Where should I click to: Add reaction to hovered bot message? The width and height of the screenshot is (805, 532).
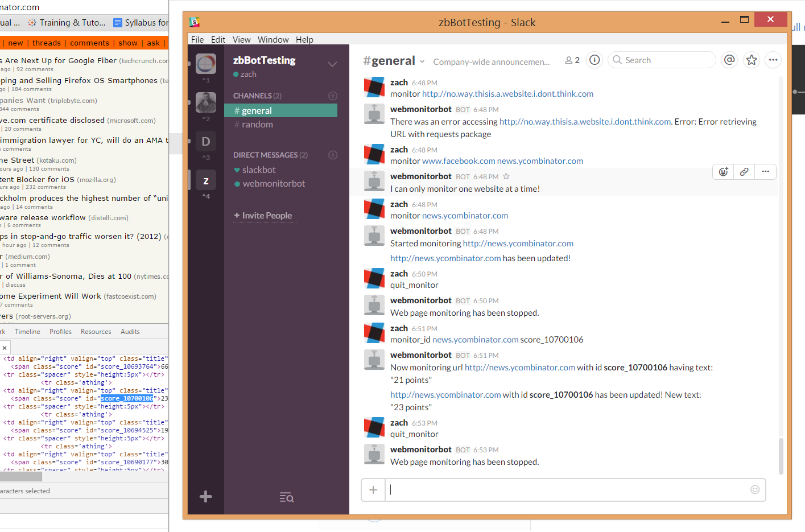tap(724, 171)
